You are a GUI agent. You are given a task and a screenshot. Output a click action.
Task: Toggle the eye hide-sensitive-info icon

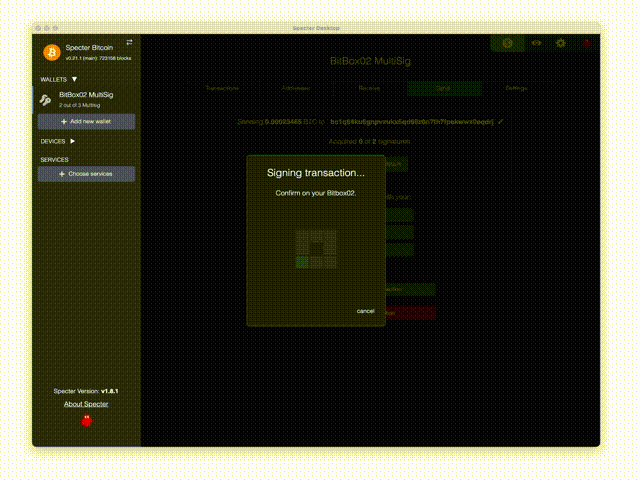click(x=536, y=43)
